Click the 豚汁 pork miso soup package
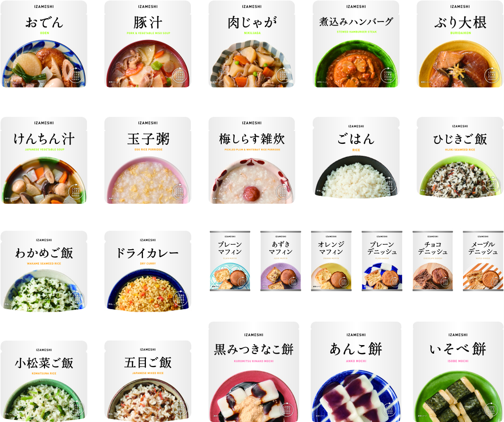The height and width of the screenshot is (422, 504). point(147,44)
